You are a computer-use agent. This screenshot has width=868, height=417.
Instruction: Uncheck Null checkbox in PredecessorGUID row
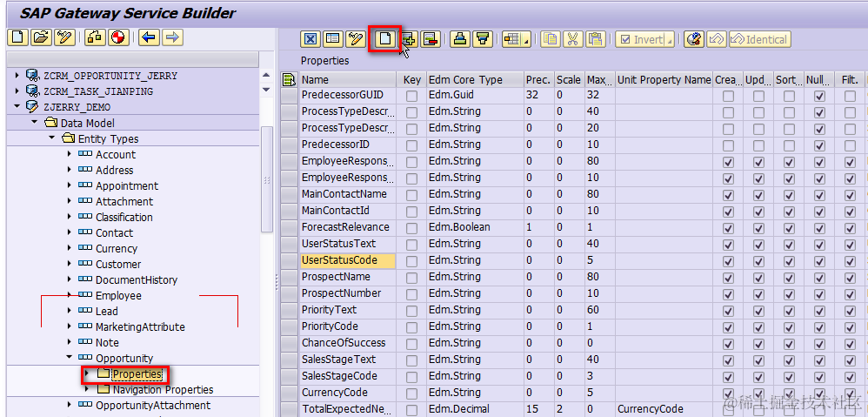(x=820, y=96)
